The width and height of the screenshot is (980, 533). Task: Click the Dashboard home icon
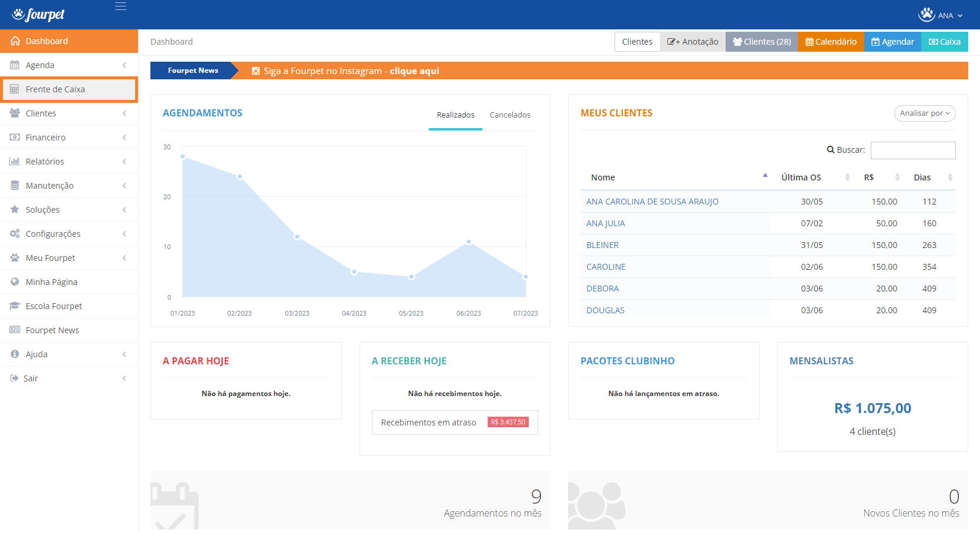click(15, 41)
